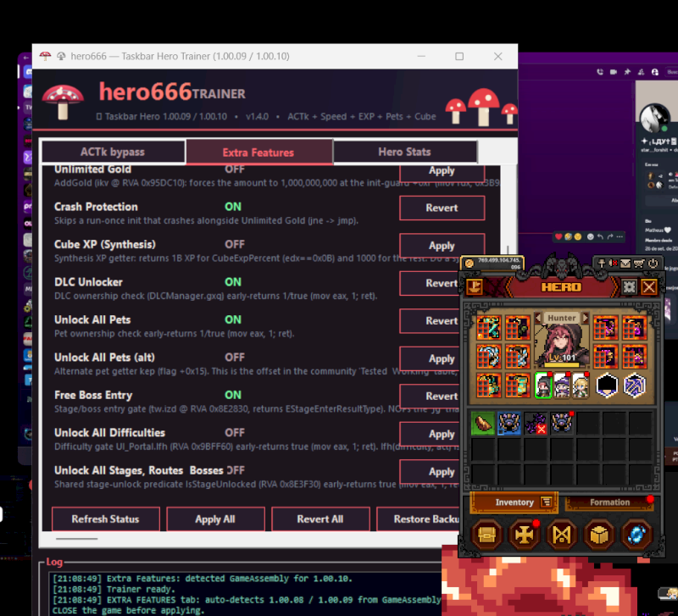The width and height of the screenshot is (678, 616).
Task: Click the Apply All button
Action: point(215,519)
